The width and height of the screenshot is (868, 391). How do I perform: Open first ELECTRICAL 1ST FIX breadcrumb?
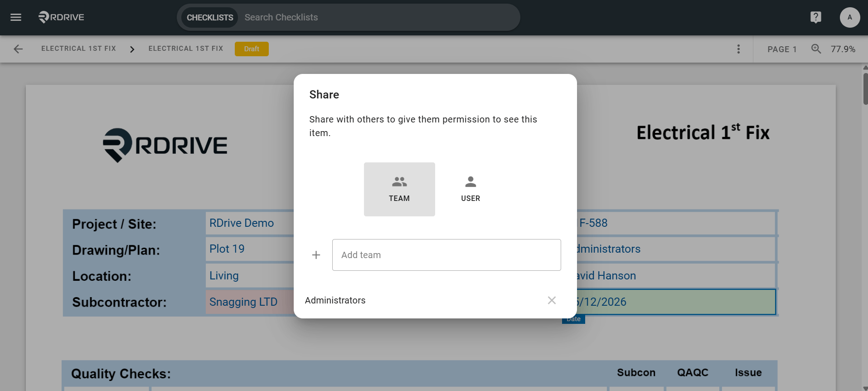pos(78,49)
